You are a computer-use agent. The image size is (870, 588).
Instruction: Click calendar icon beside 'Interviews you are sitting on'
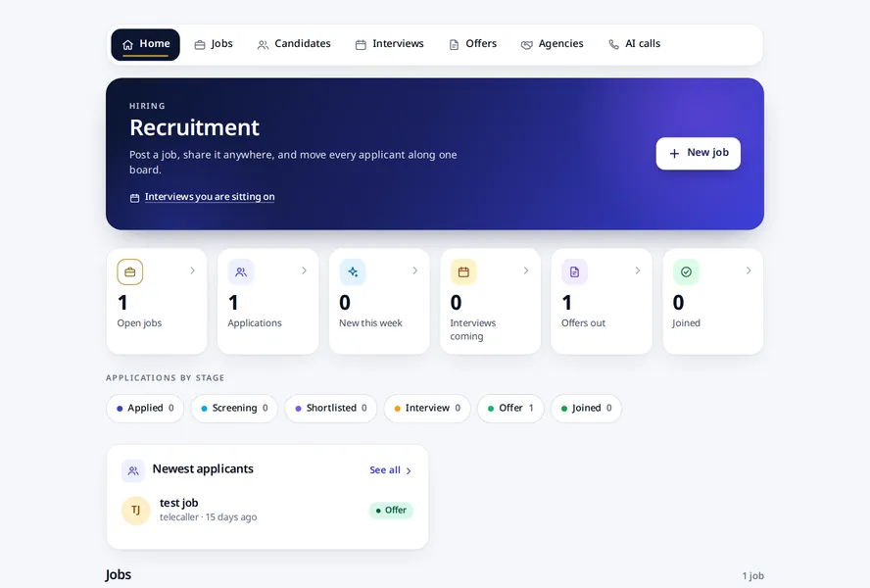134,198
